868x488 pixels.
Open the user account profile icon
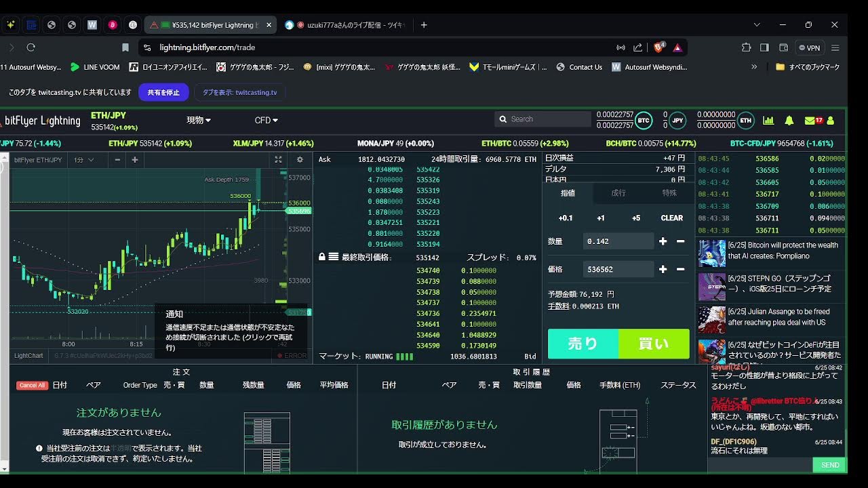tap(831, 121)
